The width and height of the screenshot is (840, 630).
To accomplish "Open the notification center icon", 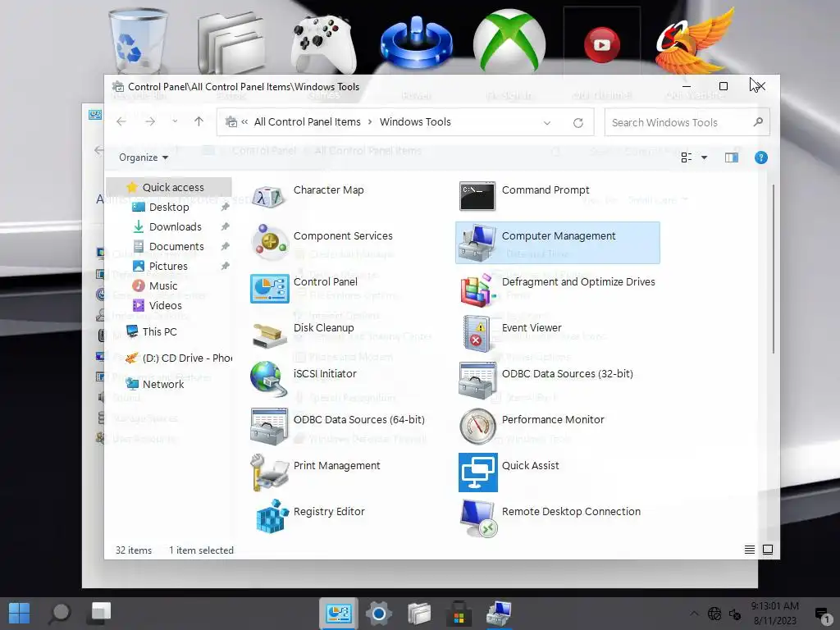I will (x=822, y=614).
